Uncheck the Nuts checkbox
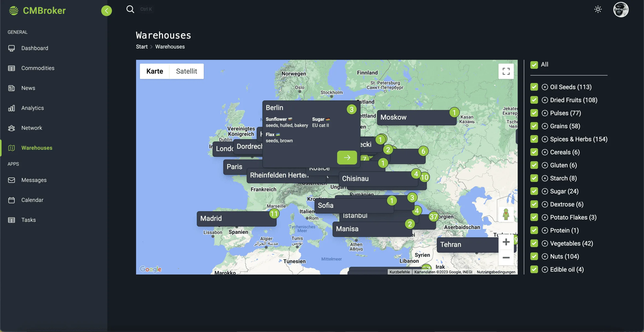The height and width of the screenshot is (332, 644). coord(534,256)
